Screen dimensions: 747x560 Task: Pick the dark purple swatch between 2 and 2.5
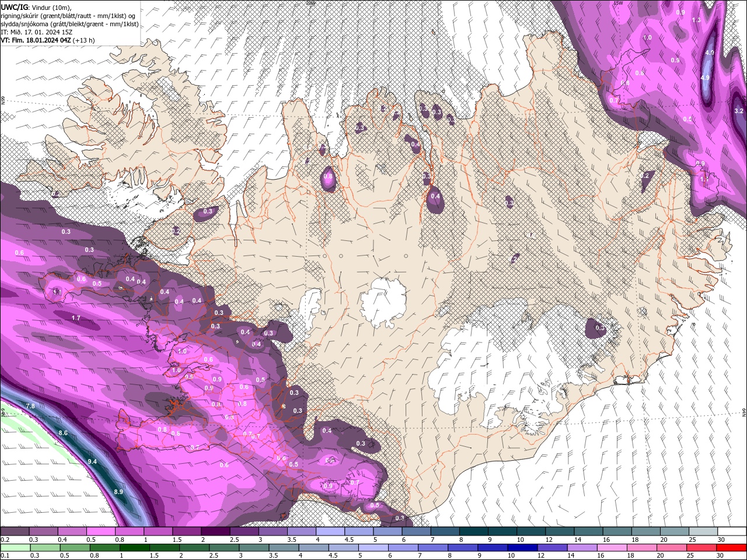click(x=215, y=531)
